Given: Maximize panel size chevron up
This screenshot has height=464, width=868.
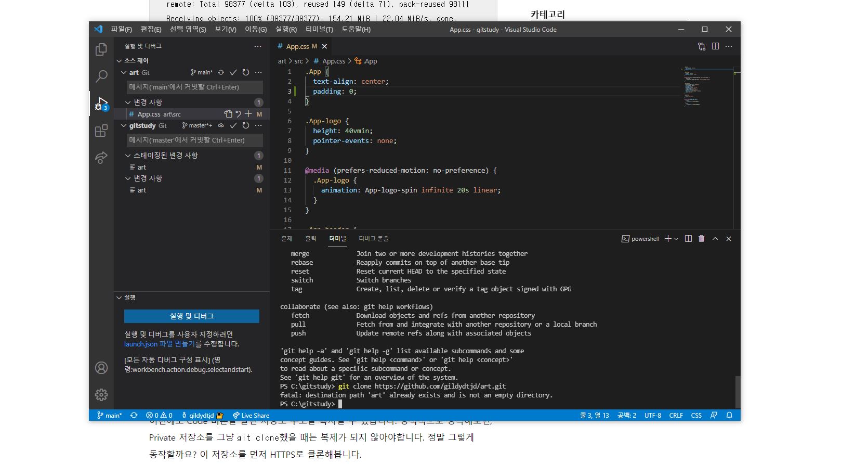Looking at the screenshot, I should click(715, 239).
